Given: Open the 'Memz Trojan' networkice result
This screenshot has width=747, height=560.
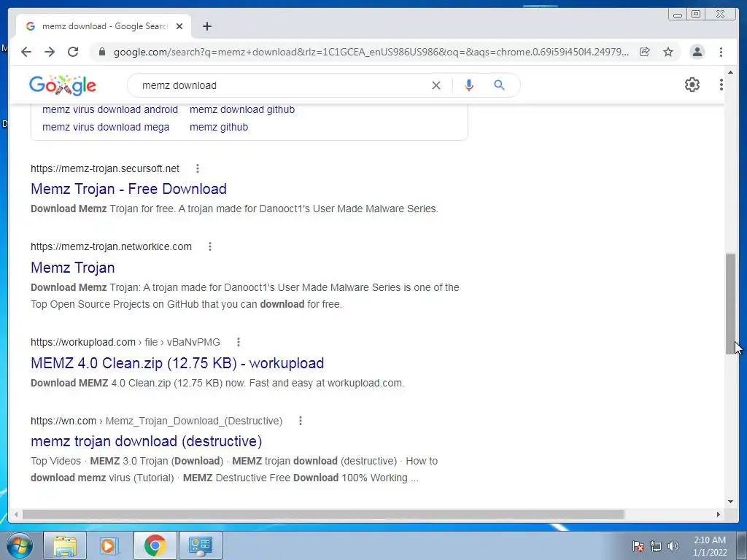Looking at the screenshot, I should click(x=73, y=268).
